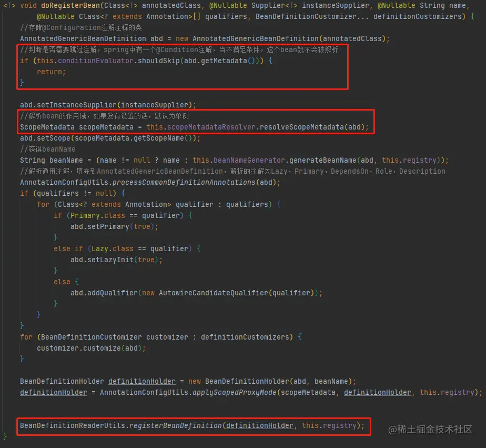This screenshot has height=448, width=486.
Task: Click the 'return;' statement
Action: [51, 72]
